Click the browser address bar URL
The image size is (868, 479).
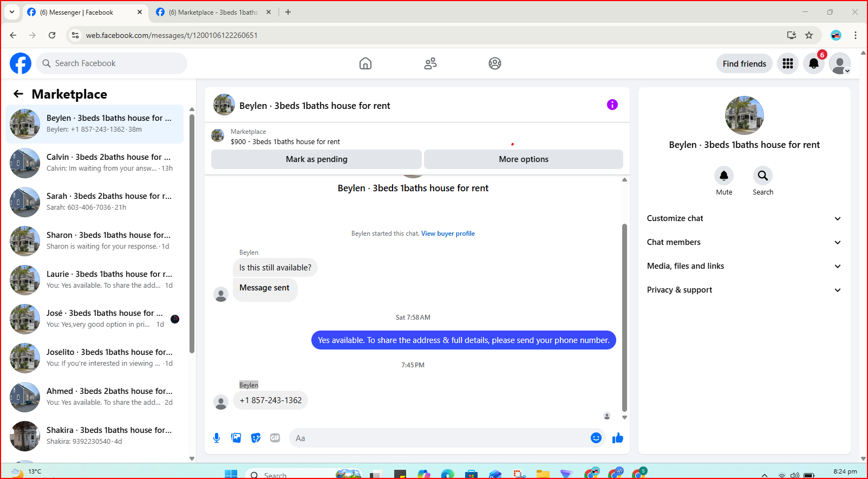(x=172, y=35)
